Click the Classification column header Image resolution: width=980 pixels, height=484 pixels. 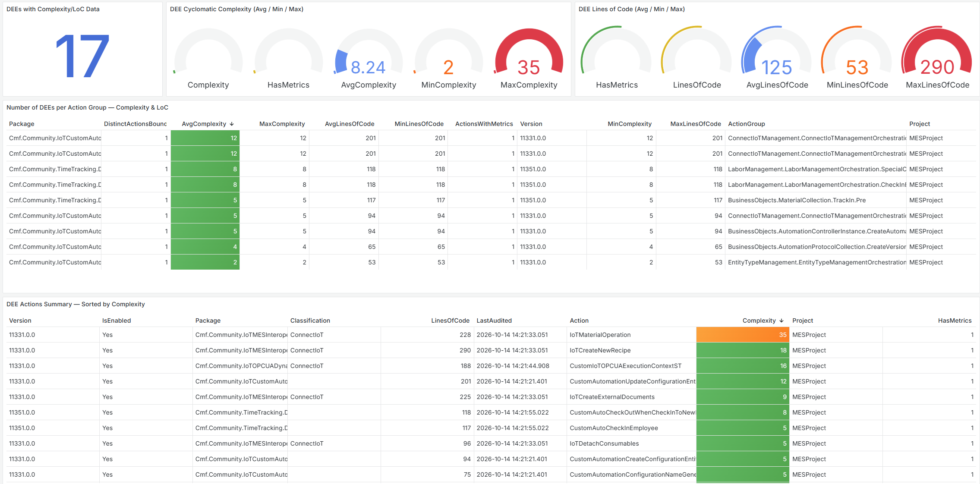coord(310,321)
